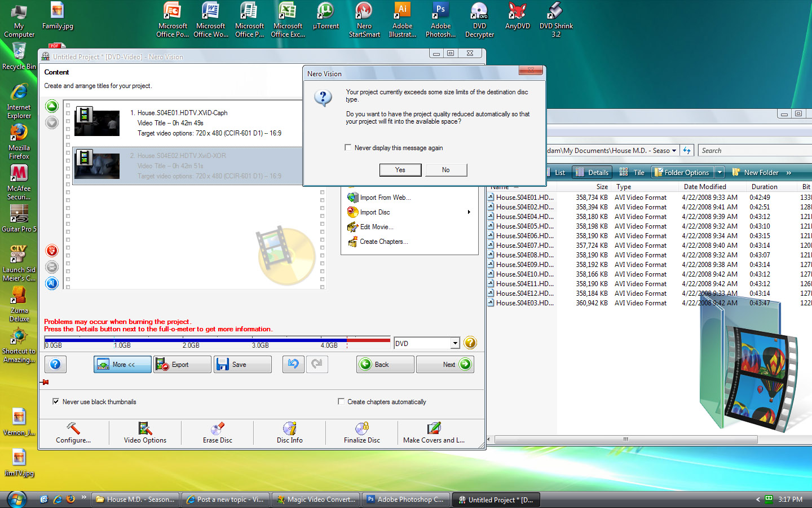The width and height of the screenshot is (812, 508).
Task: Expand Import Disc submenu arrow
Action: pyautogui.click(x=469, y=212)
